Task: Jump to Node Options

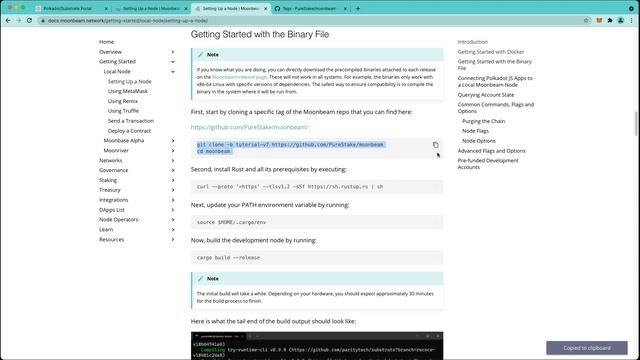Action: tap(479, 141)
